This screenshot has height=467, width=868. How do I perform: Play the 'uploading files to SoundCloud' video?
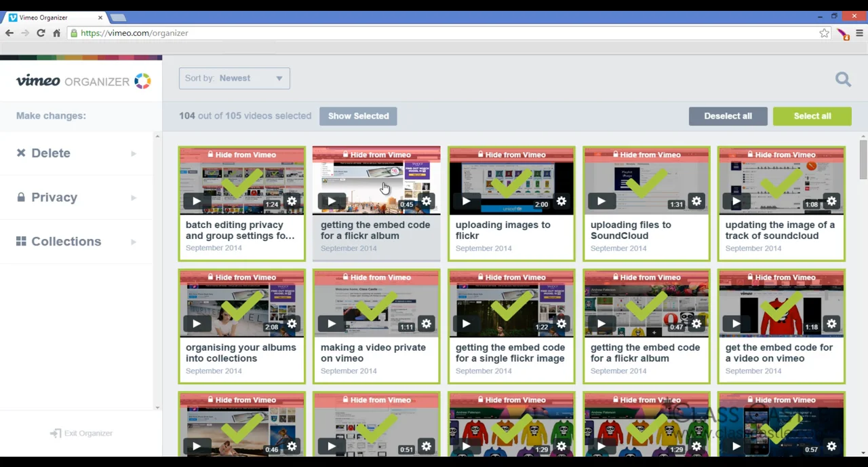(601, 201)
